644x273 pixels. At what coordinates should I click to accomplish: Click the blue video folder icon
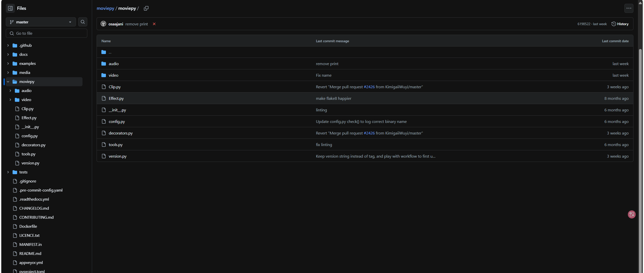[103, 75]
